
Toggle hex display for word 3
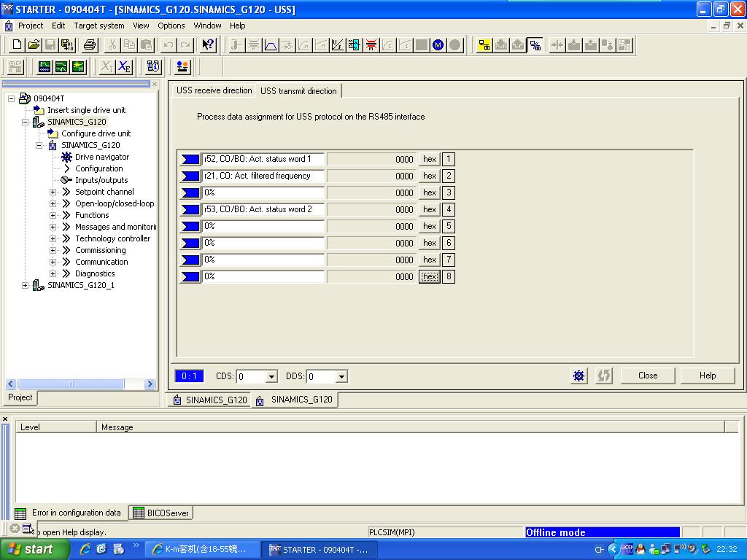(429, 192)
